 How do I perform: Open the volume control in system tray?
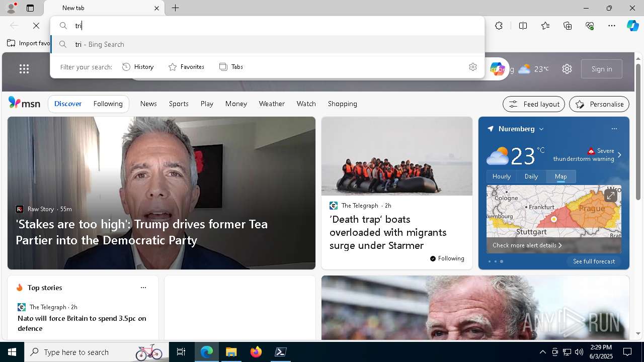point(579,352)
